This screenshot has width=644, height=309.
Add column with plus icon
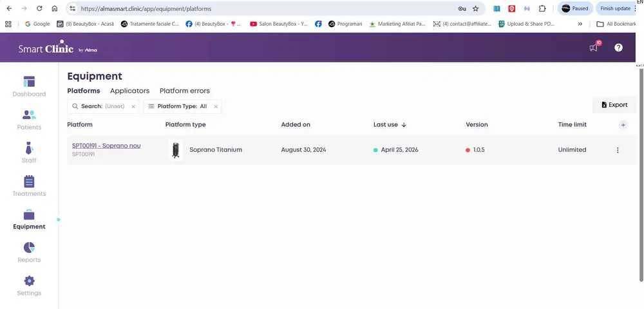point(623,125)
